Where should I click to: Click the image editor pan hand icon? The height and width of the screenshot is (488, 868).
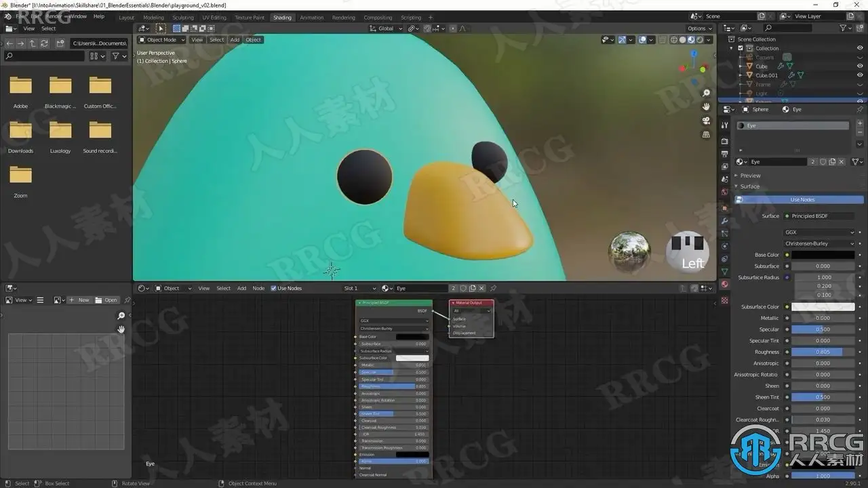pyautogui.click(x=121, y=329)
